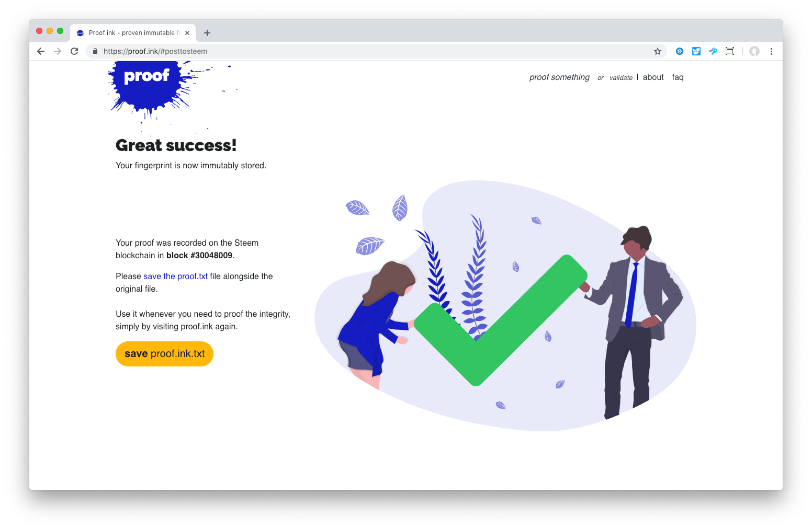Screen dimensions: 812x529
Task: Focus the URL address bar
Action: coord(376,51)
